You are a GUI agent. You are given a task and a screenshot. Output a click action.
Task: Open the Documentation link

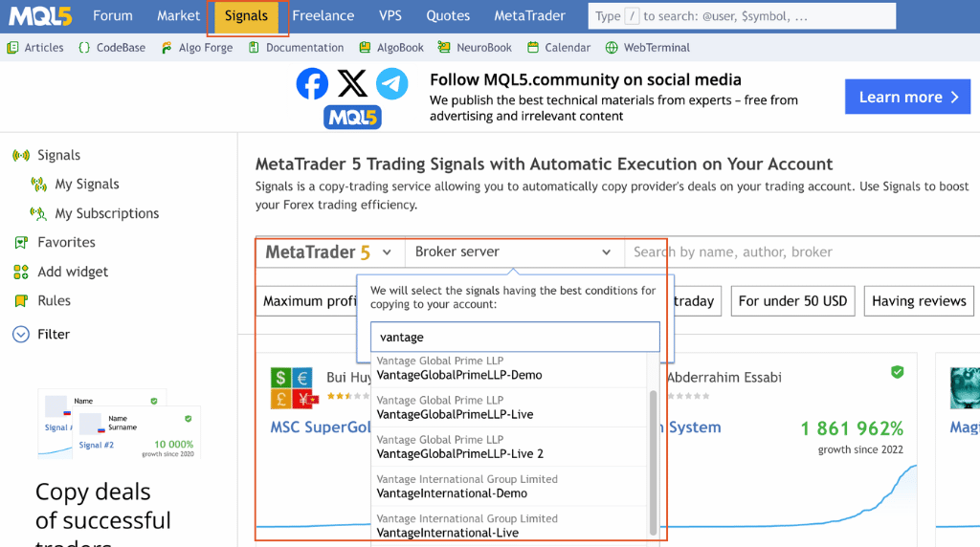304,48
